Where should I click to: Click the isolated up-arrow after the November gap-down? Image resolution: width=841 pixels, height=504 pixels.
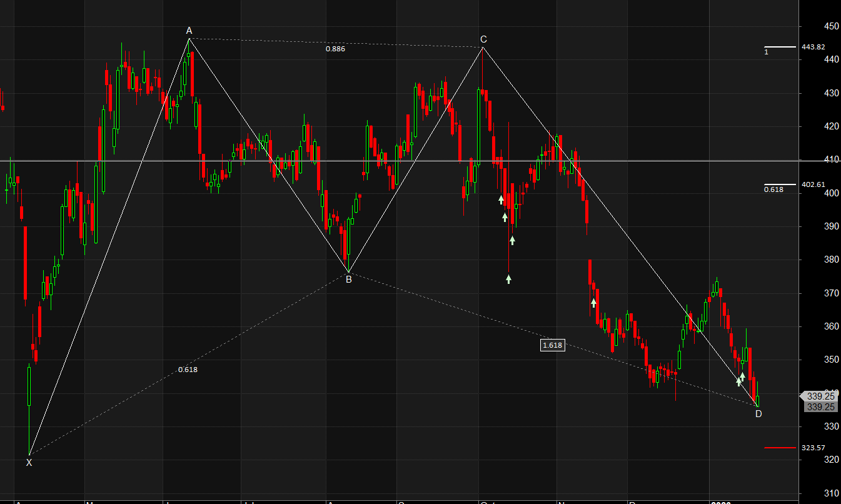(x=593, y=303)
